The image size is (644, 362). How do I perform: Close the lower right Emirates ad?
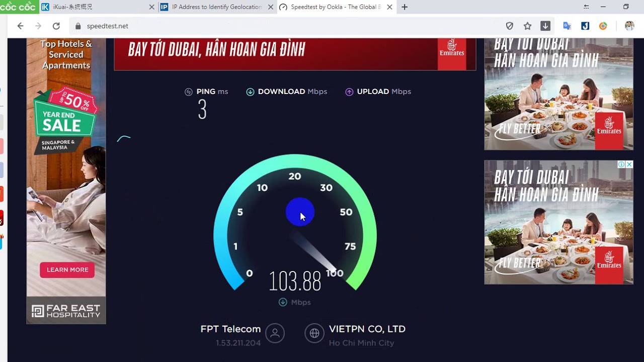click(629, 164)
